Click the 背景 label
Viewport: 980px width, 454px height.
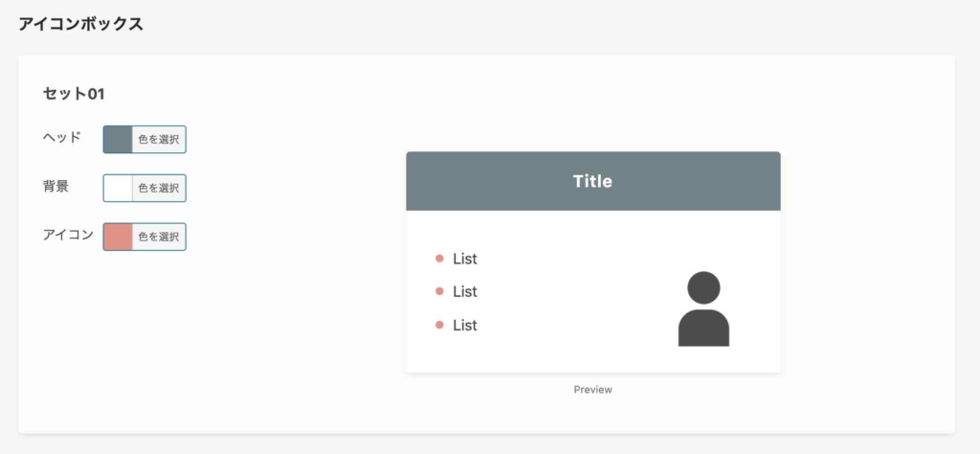point(56,187)
